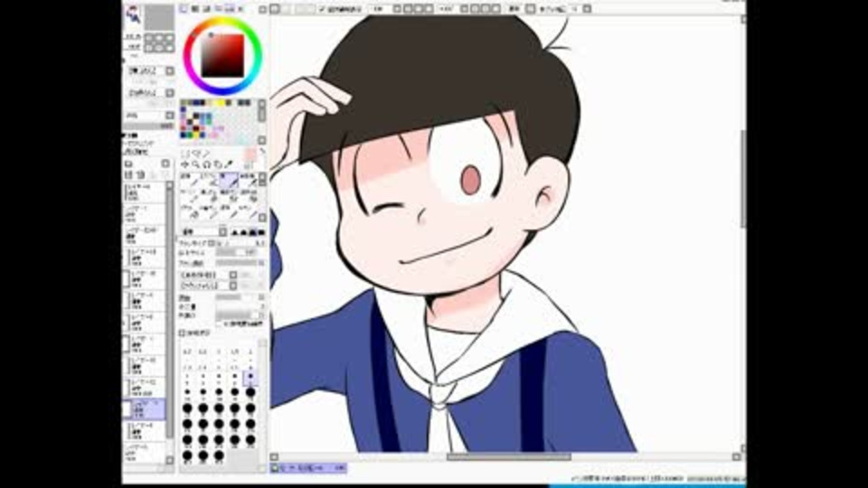868x488 pixels.
Task: Choose the flat brush edge shape, last of four
Action: coord(261,232)
